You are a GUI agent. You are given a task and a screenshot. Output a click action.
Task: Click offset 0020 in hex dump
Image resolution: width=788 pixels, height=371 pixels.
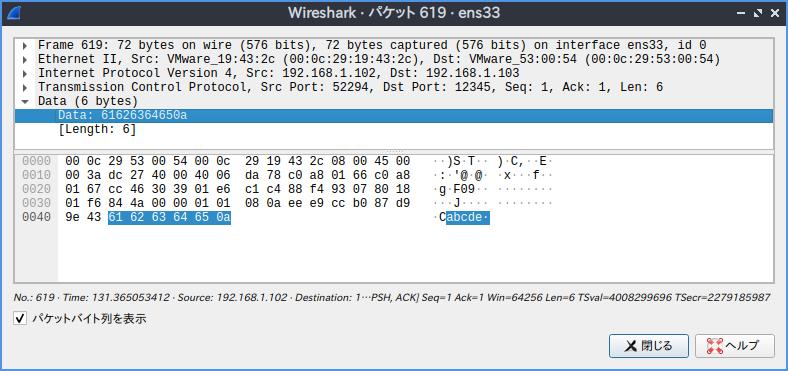tap(36, 190)
